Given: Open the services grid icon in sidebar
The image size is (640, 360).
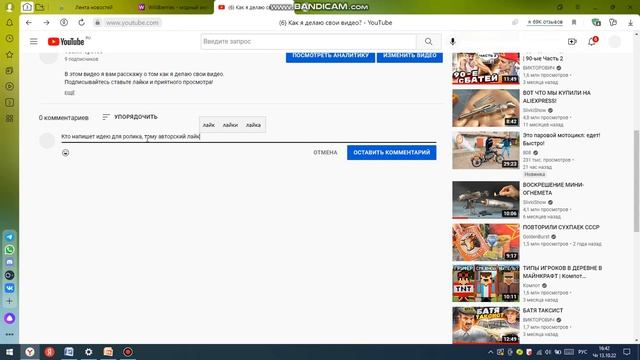Looking at the screenshot, I should [x=9, y=118].
